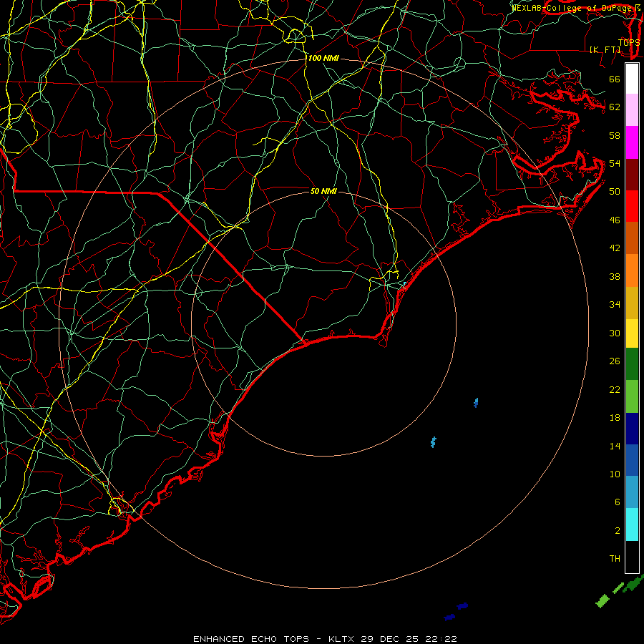The image size is (644, 644).
Task: Click the legend value '26'
Action: pos(615,361)
